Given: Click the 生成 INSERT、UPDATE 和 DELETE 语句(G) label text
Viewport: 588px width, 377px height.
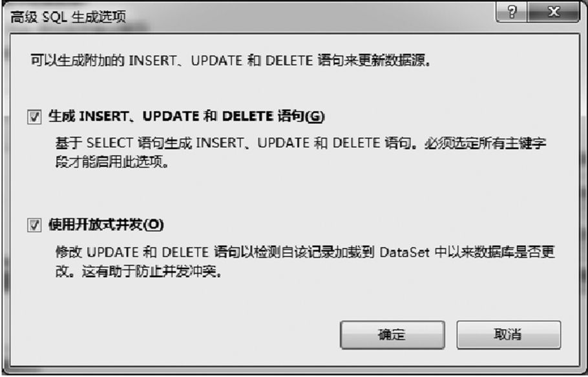Looking at the screenshot, I should click(x=186, y=116).
